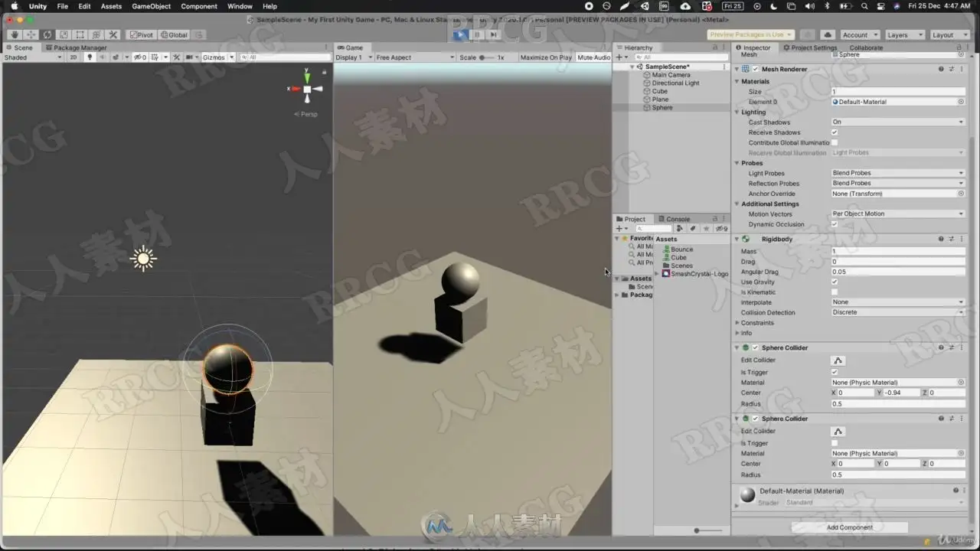Select the Move tool in toolbar

click(x=31, y=34)
